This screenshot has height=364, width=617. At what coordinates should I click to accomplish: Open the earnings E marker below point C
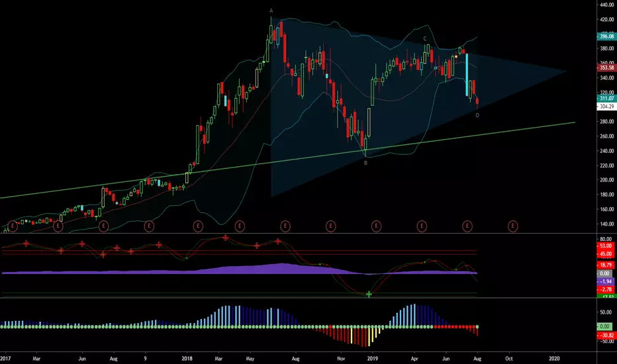pyautogui.click(x=422, y=226)
